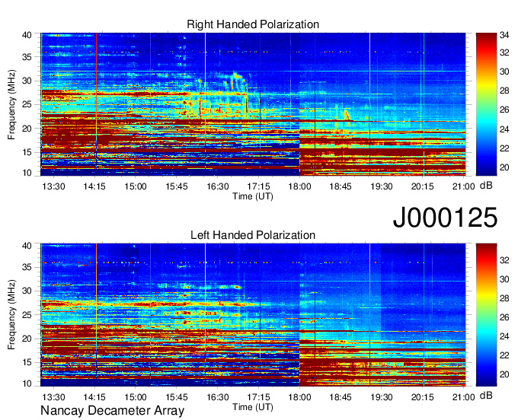The width and height of the screenshot is (518, 420).
Task: Click the 20 value on the bottom color bar scale
Action: (x=504, y=374)
